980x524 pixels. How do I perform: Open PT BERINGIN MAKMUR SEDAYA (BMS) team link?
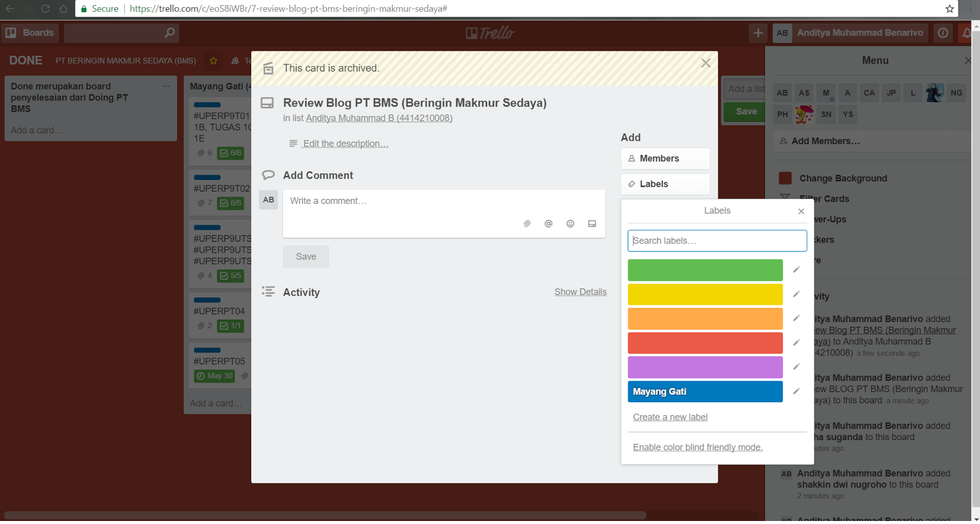[126, 61]
